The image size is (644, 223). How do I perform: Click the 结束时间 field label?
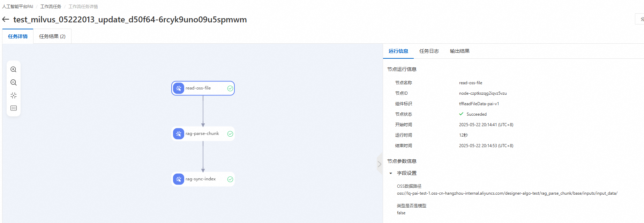point(404,146)
